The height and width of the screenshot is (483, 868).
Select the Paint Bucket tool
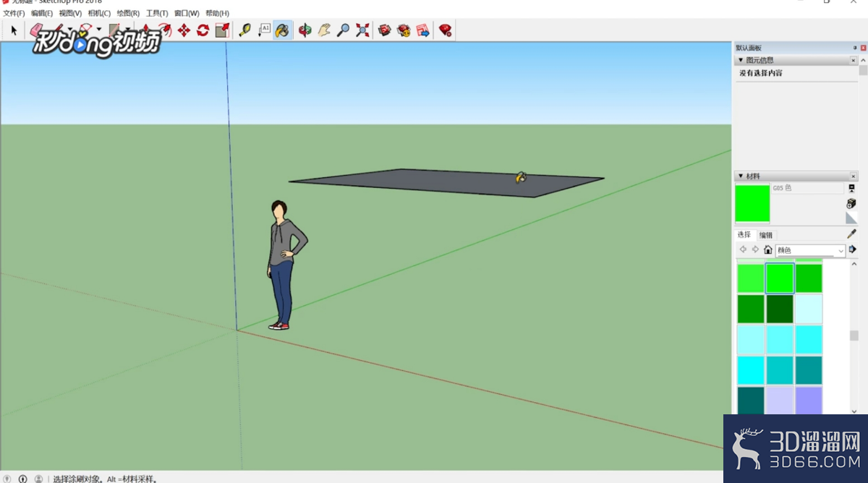(282, 30)
